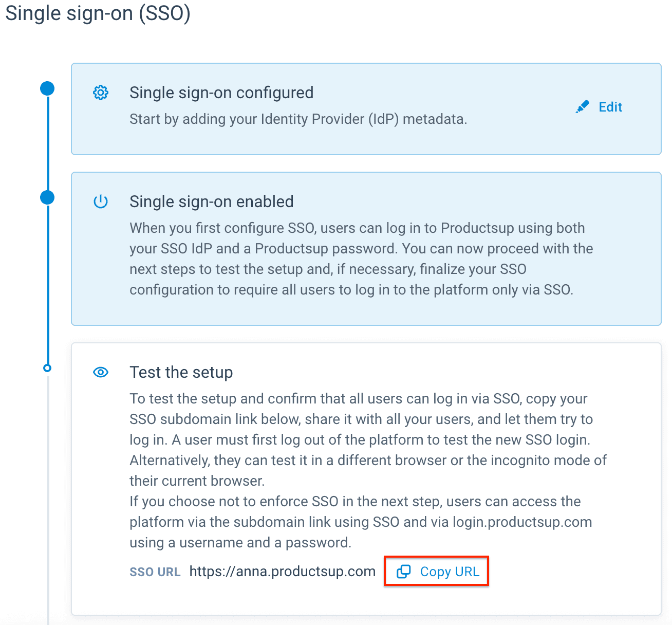Click the copy icon next to Copy URL
Image resolution: width=672 pixels, height=625 pixels.
404,572
